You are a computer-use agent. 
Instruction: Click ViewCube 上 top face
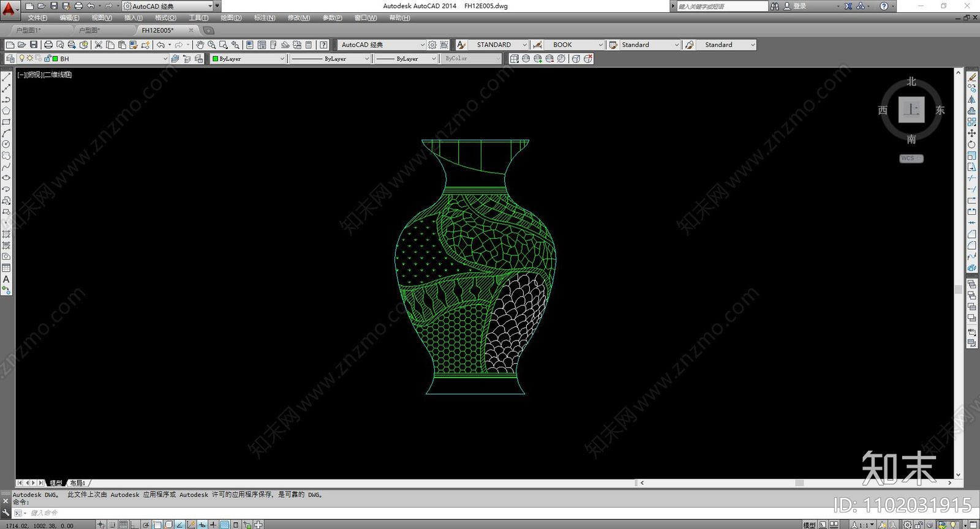911,110
